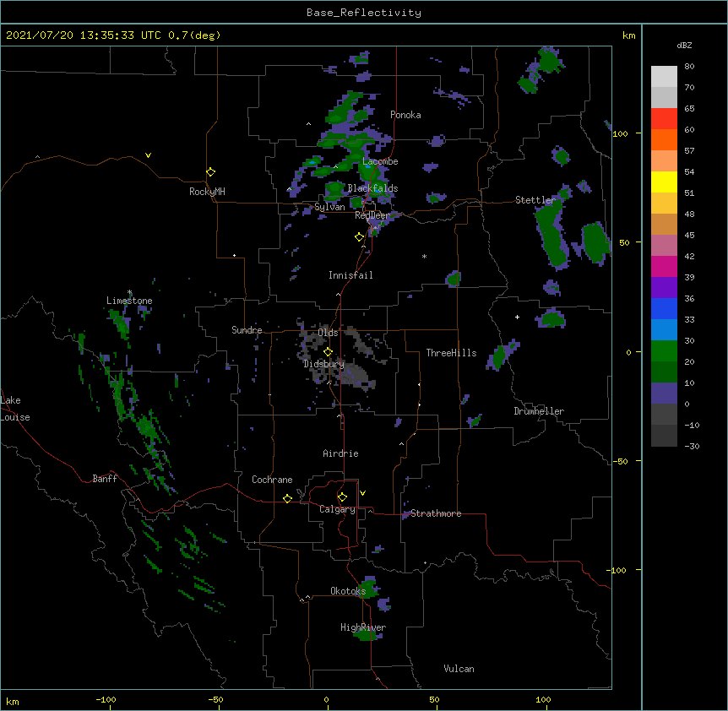Click the Limestone label
This screenshot has width=728, height=711.
tap(129, 301)
